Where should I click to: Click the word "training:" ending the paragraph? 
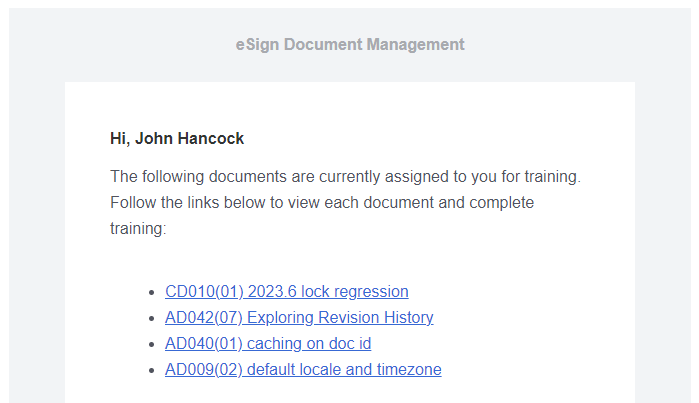click(138, 229)
